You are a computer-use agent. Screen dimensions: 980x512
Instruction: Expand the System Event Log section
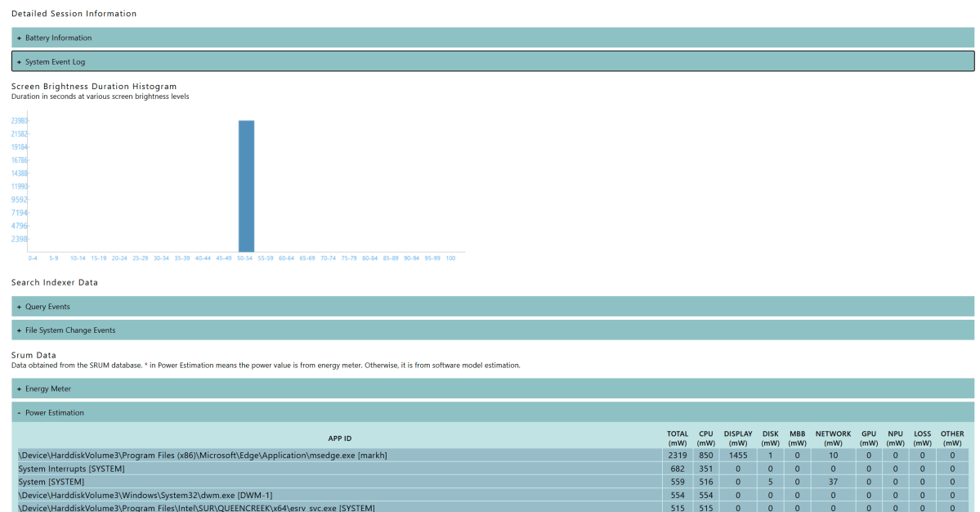(493, 61)
